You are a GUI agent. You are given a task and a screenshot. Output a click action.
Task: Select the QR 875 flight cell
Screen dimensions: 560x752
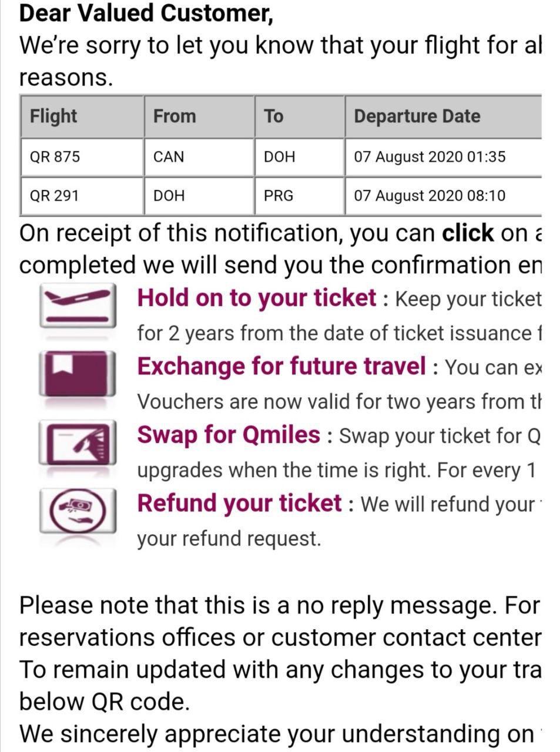(82, 157)
